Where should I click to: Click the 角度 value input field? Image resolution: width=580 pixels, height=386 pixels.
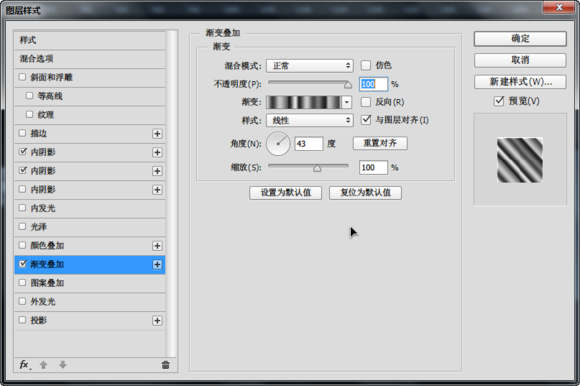[x=309, y=143]
